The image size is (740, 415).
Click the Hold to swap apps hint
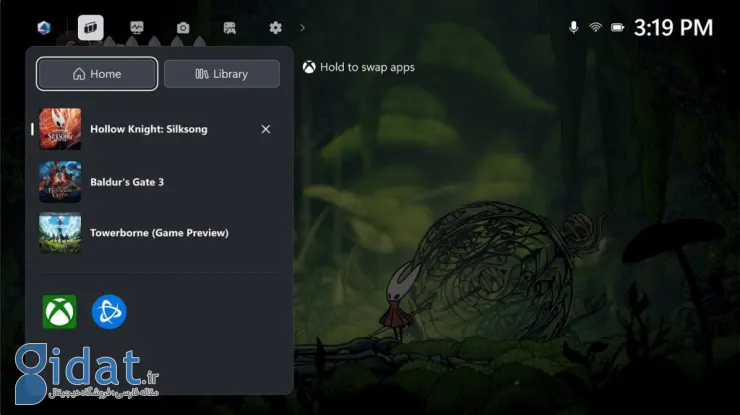pyautogui.click(x=359, y=67)
